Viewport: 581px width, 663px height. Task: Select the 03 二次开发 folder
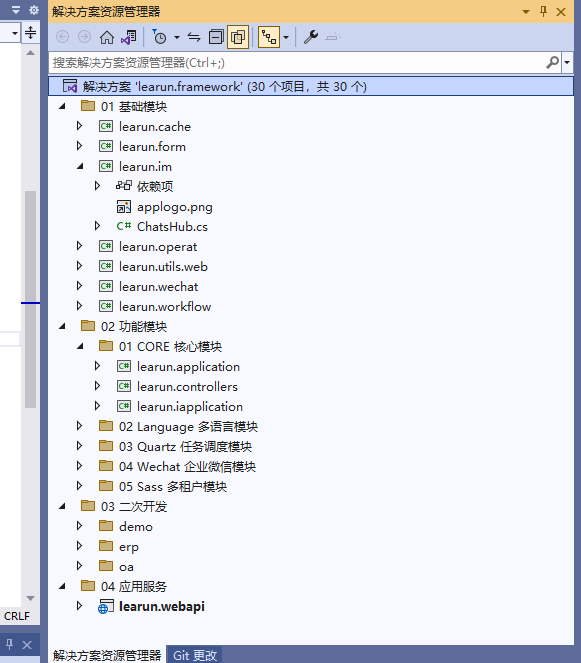click(x=134, y=507)
